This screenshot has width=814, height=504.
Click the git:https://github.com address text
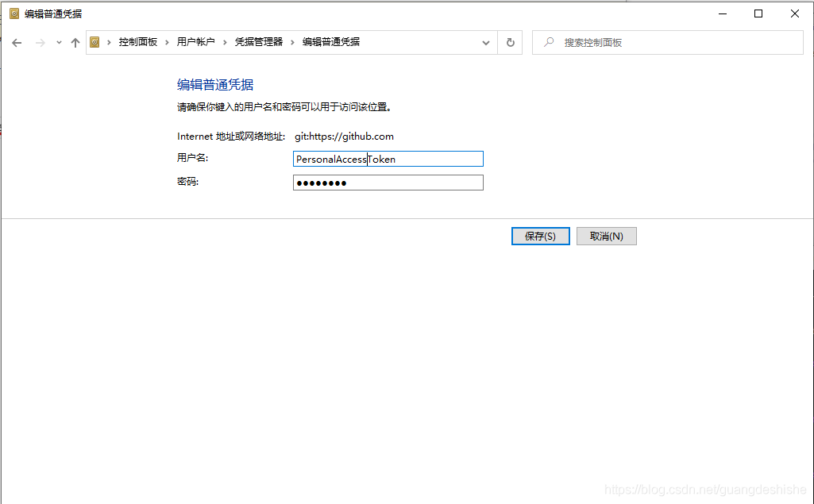(x=344, y=137)
